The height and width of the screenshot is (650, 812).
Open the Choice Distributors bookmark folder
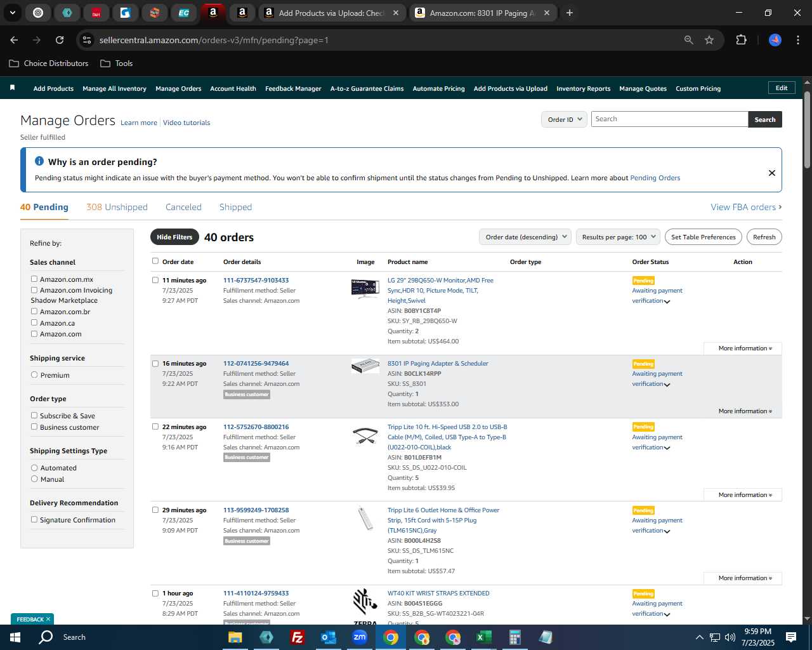(49, 63)
